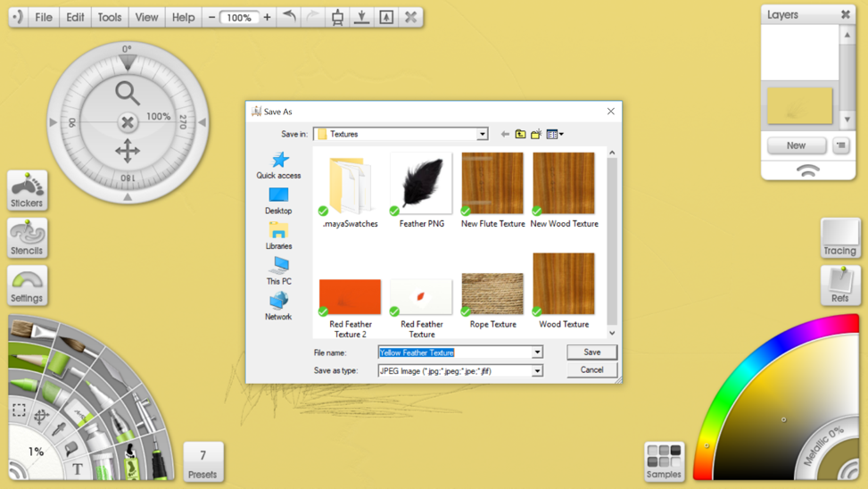The image size is (868, 489).
Task: Open the View menu
Action: pos(146,17)
